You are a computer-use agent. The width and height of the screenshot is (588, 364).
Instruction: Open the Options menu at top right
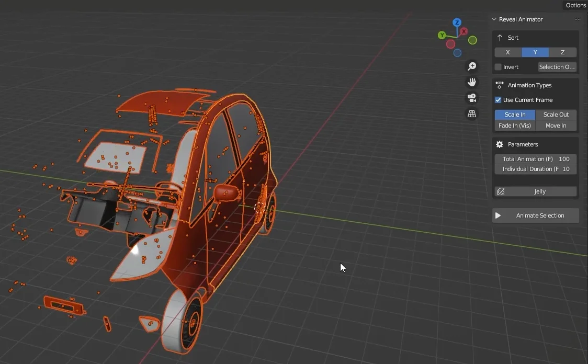[x=575, y=5]
